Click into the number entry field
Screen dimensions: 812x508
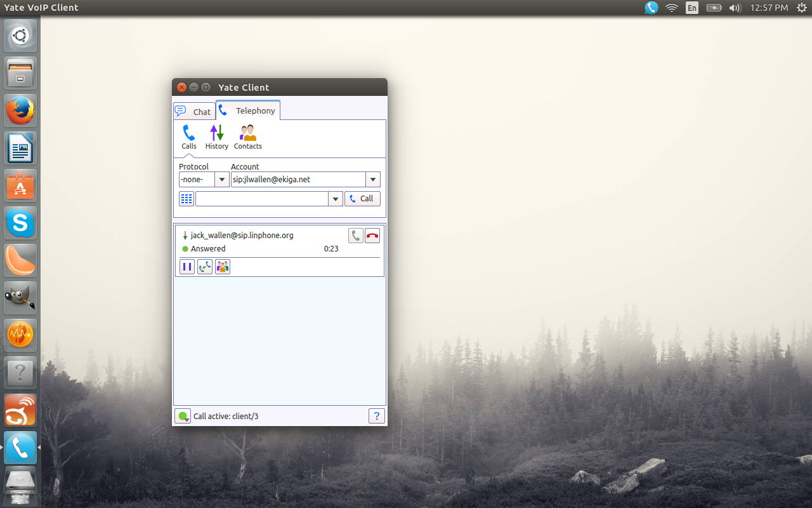tap(262, 199)
